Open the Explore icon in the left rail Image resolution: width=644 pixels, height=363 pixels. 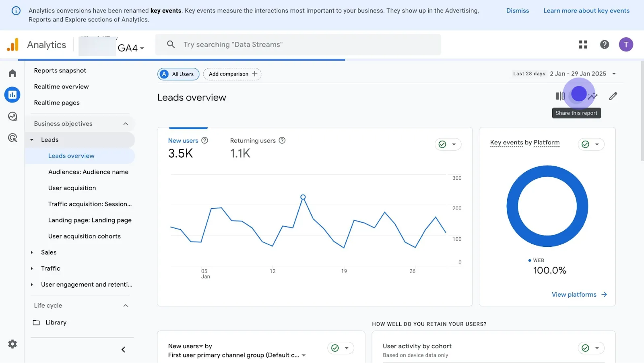tap(12, 117)
